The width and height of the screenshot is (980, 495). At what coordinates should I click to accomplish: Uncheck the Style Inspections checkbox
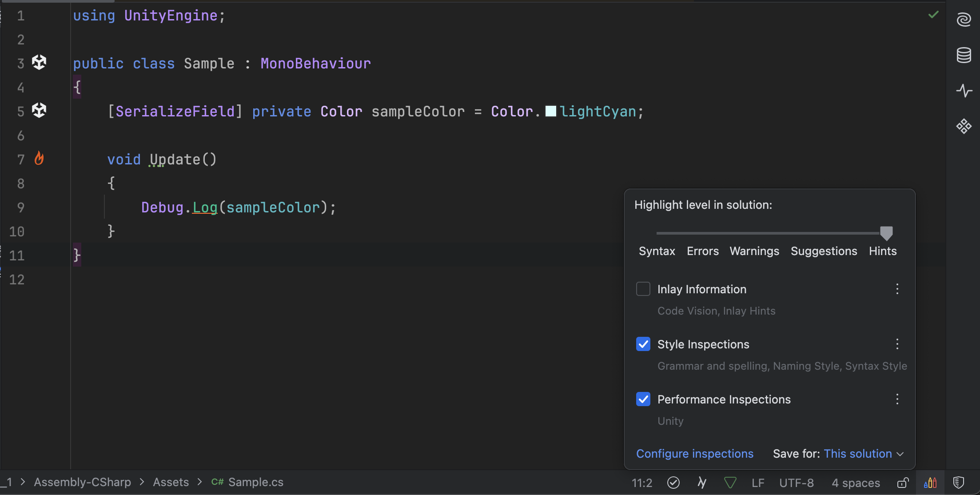(x=643, y=344)
